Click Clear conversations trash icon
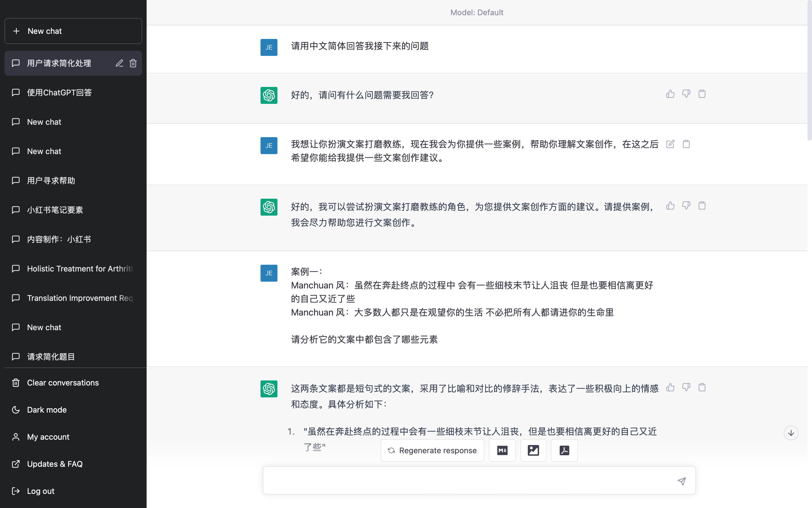Viewport: 812px width, 508px height. [x=16, y=383]
